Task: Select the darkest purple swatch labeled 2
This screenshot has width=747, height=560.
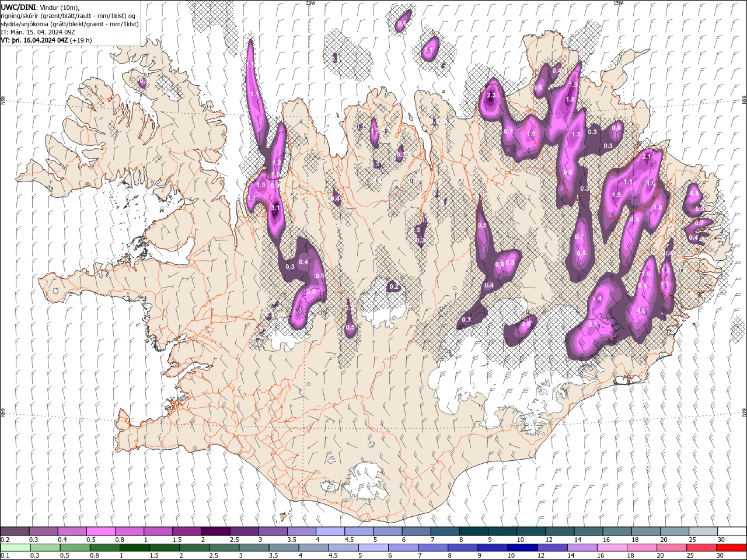Action: point(215,531)
